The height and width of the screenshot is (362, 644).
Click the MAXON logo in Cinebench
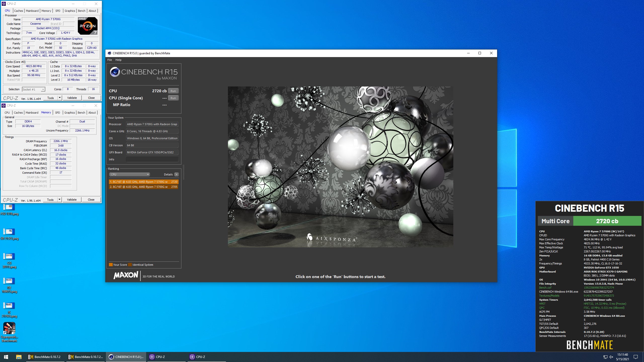[126, 275]
